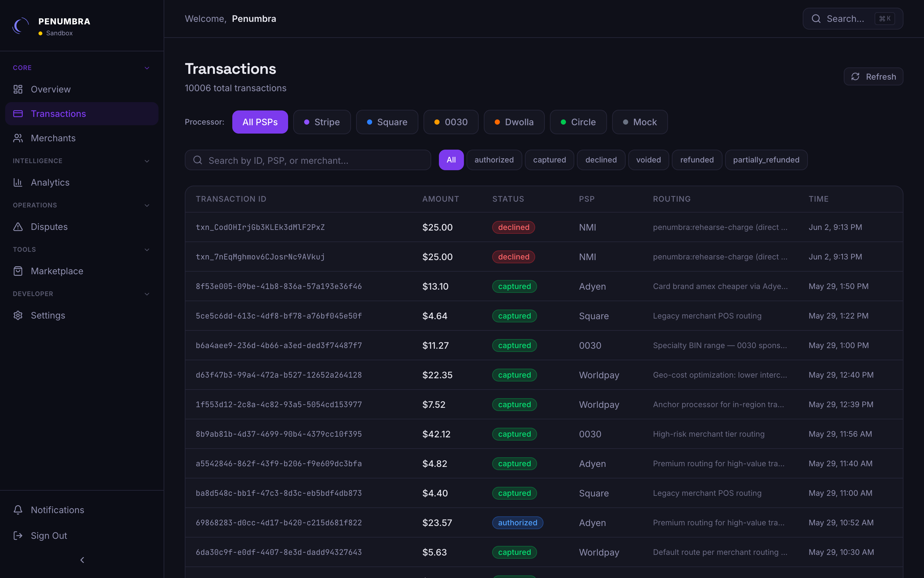Click the Refresh circular arrows icon
This screenshot has width=924, height=578.
pyautogui.click(x=855, y=76)
